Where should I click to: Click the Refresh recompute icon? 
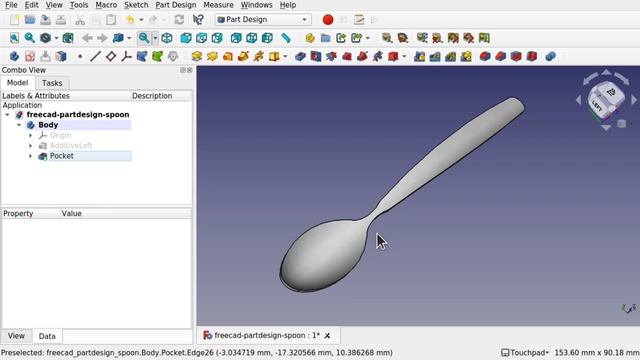pos(179,20)
